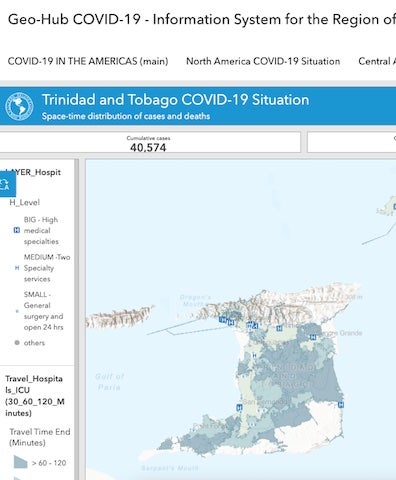Click the BIG hospital legend symbol
The image size is (396, 480).
coord(17,230)
